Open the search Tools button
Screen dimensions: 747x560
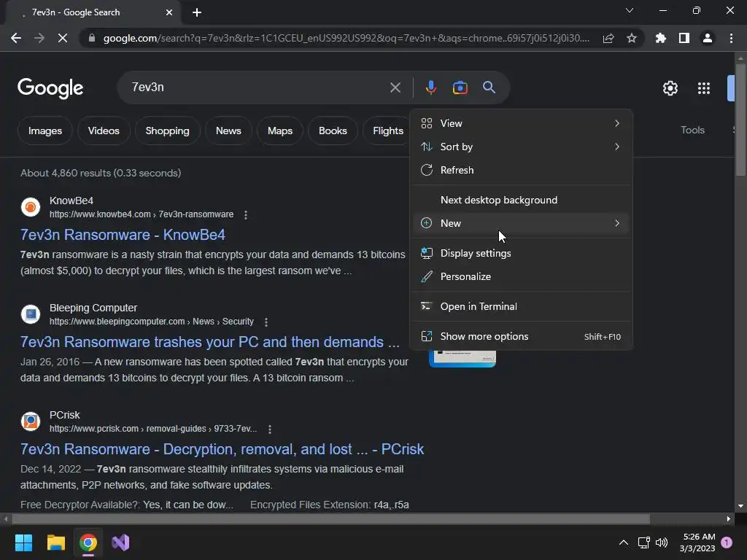(692, 130)
